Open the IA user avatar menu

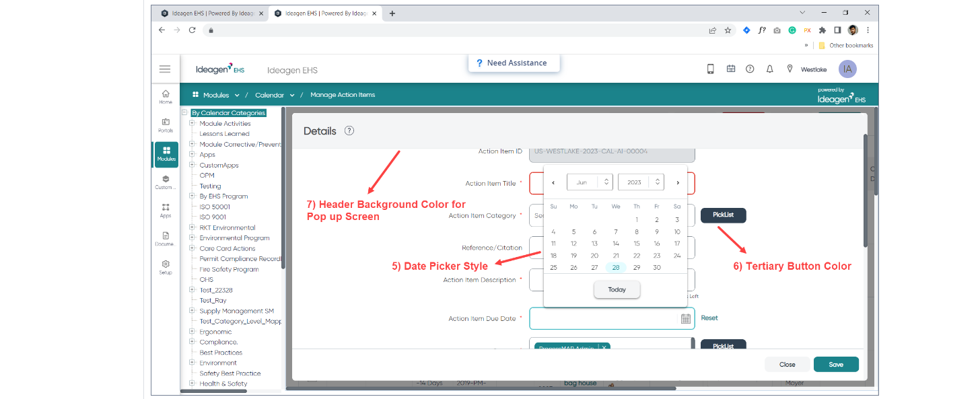click(x=847, y=69)
